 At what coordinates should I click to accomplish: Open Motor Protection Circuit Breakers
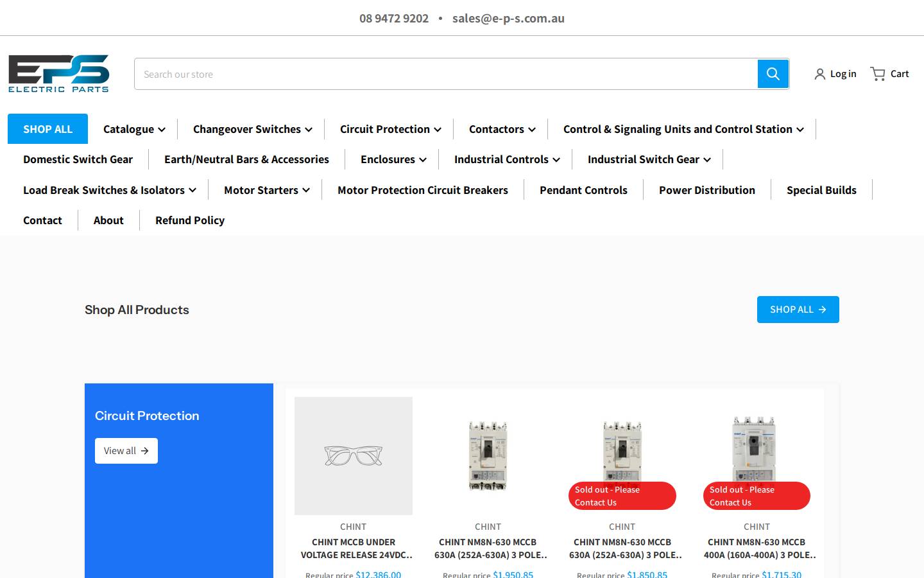click(423, 190)
